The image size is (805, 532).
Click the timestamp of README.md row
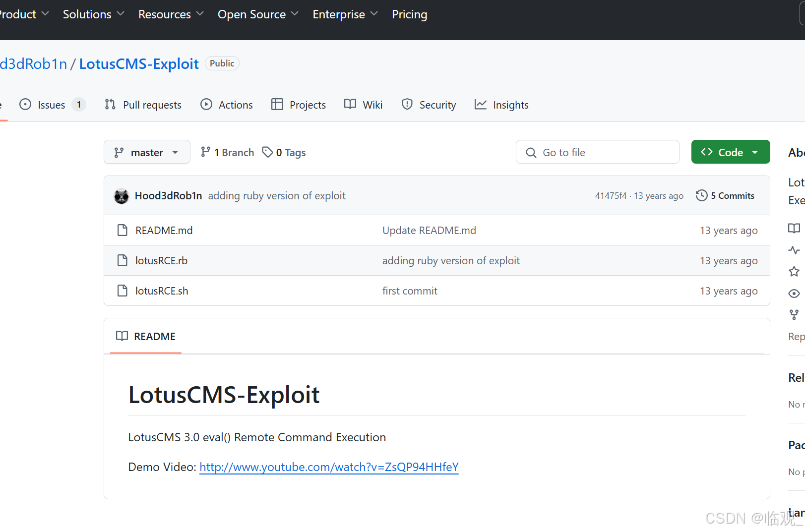point(729,230)
